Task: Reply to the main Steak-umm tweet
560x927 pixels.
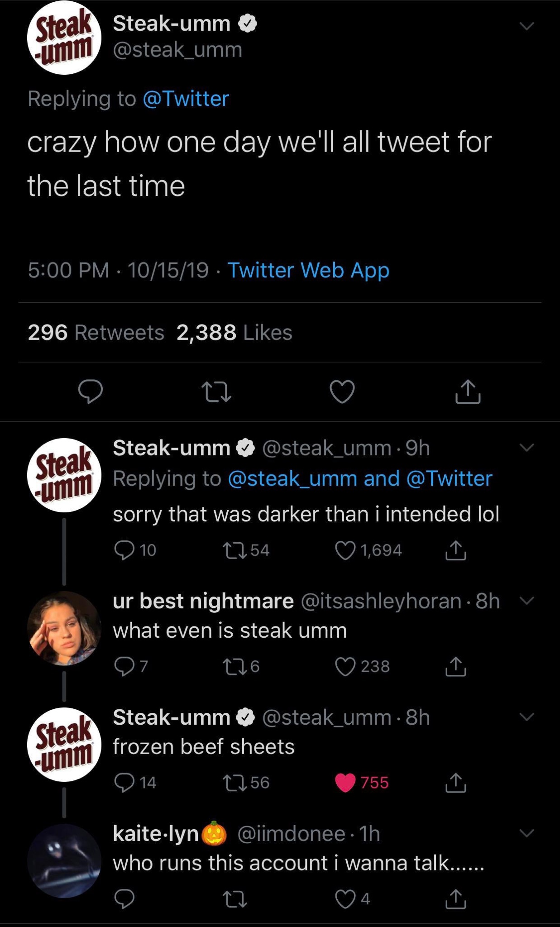Action: click(x=90, y=392)
